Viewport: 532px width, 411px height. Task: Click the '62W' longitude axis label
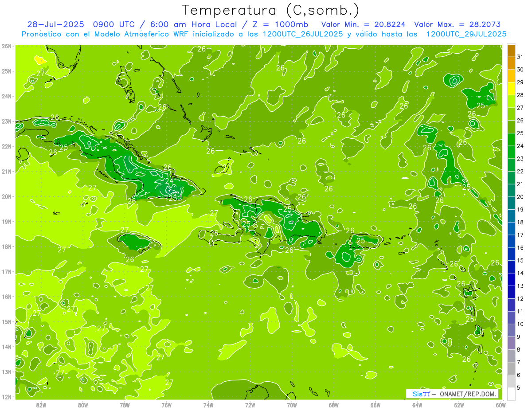459,405
